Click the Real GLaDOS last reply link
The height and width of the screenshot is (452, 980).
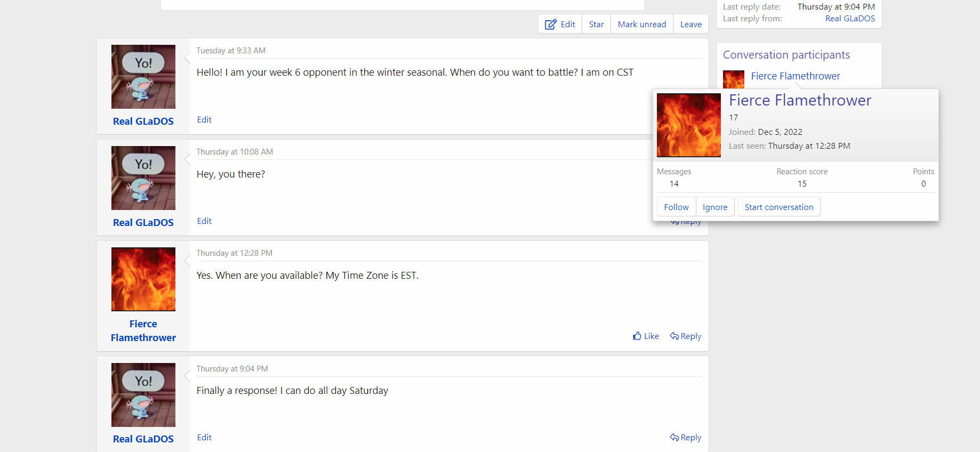[850, 19]
